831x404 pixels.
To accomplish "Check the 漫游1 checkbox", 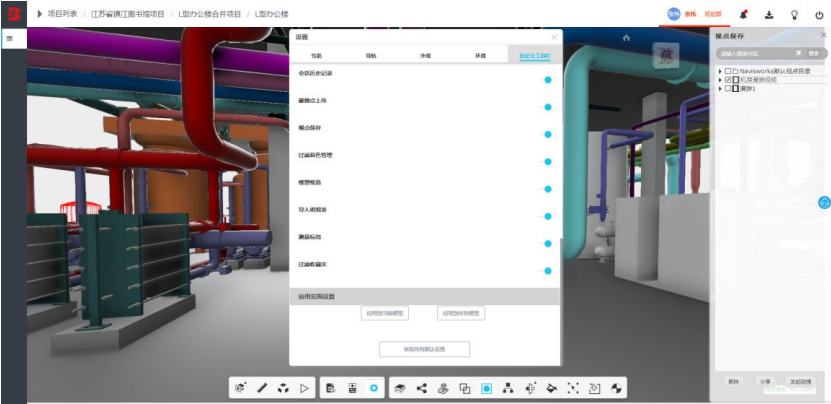I will pos(728,89).
